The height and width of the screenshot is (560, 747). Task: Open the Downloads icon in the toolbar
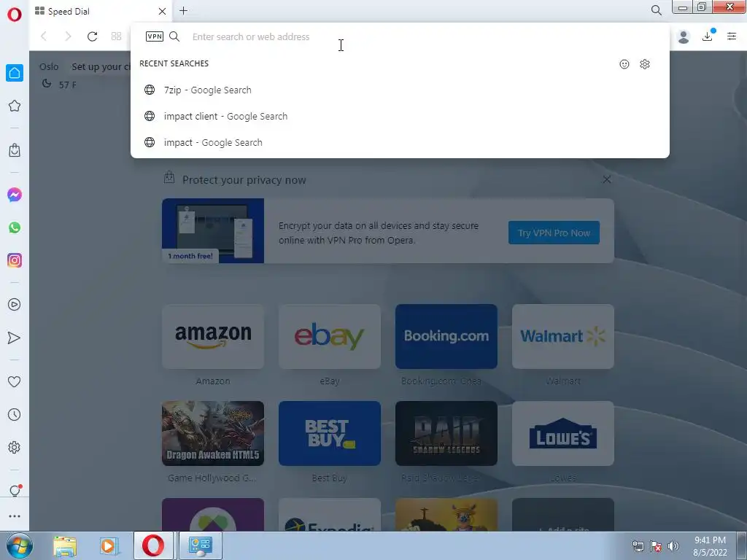point(708,36)
